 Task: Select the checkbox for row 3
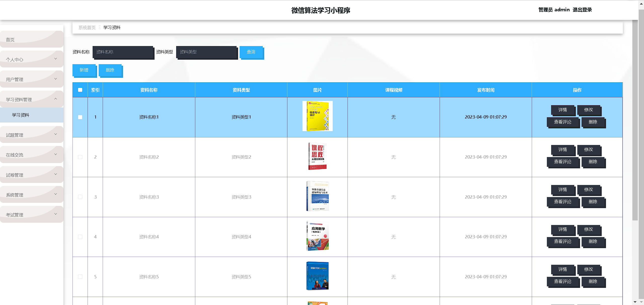click(x=80, y=197)
